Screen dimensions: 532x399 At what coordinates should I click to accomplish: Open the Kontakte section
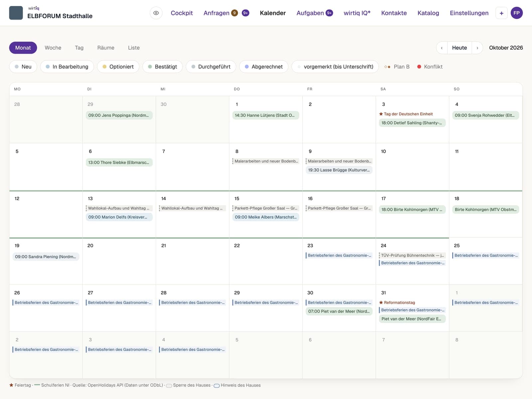point(394,13)
